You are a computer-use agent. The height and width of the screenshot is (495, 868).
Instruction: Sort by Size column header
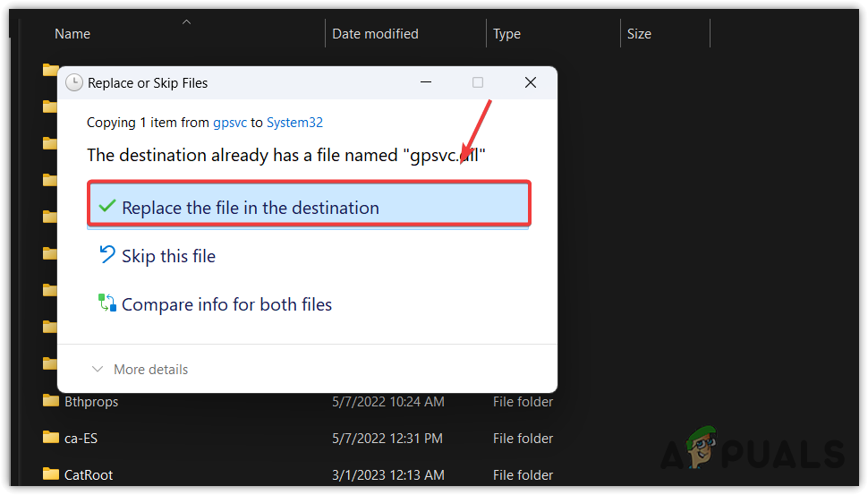coord(639,34)
